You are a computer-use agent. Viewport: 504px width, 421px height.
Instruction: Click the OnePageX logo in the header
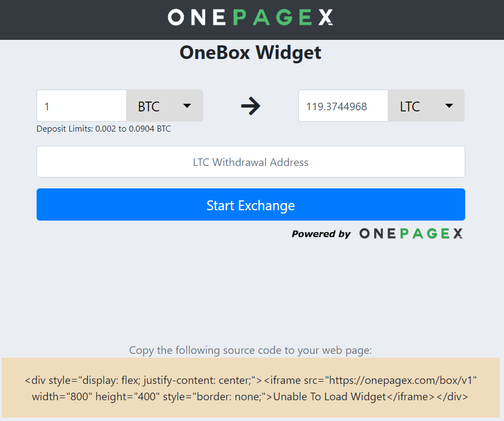coord(251,17)
